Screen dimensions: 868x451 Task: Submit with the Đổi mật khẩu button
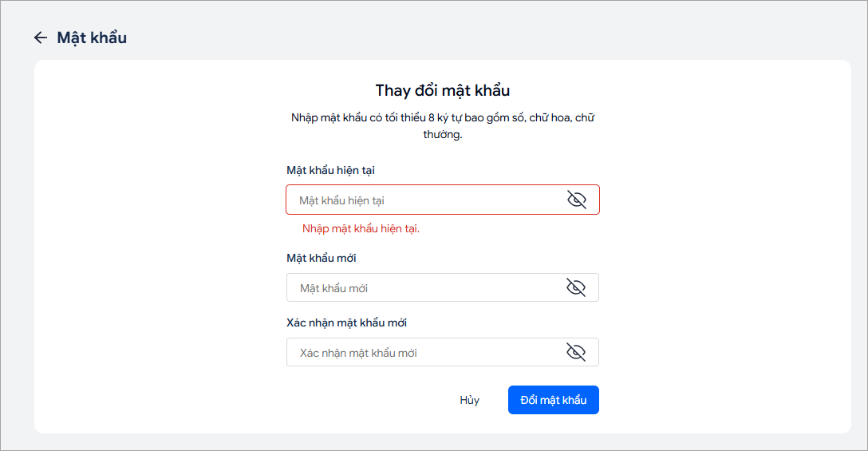[x=553, y=400]
